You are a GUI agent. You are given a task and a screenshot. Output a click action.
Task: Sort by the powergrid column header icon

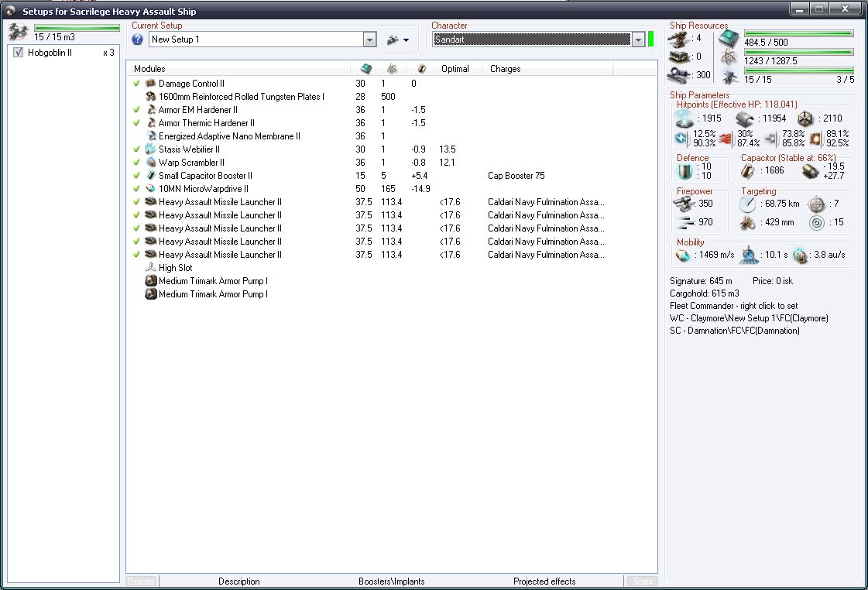[x=392, y=69]
